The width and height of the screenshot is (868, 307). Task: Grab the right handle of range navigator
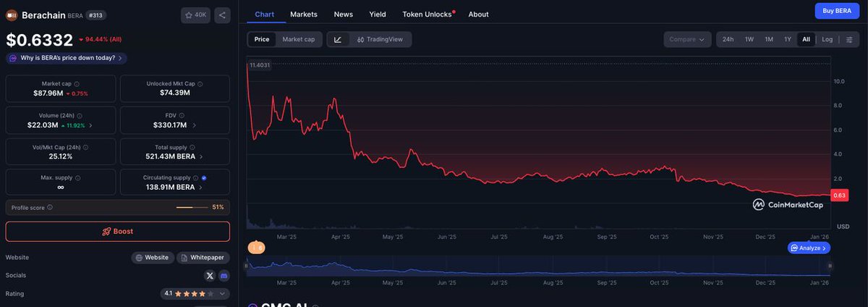(831, 266)
